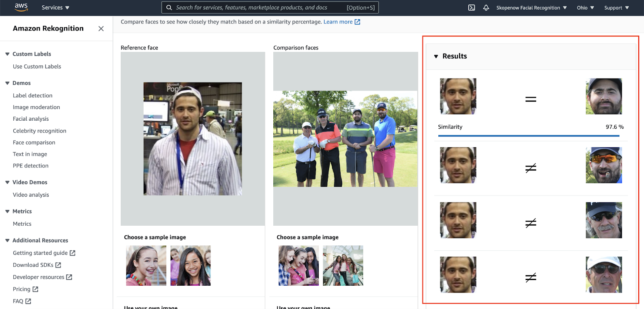Click the equals match icon in first result
Image resolution: width=644 pixels, height=309 pixels.
(x=531, y=99)
